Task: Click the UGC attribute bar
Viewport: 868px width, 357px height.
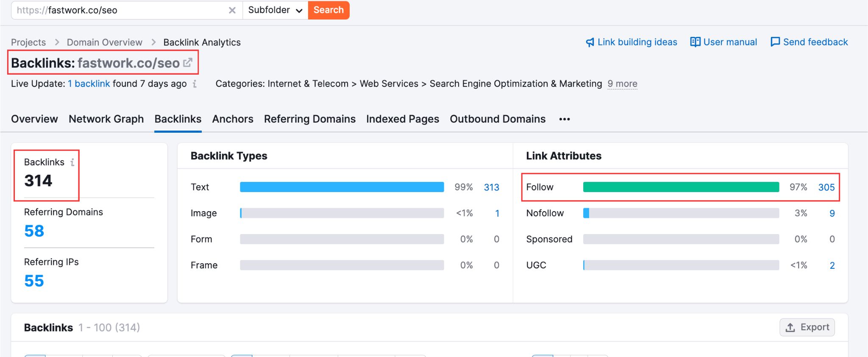Action: click(681, 265)
